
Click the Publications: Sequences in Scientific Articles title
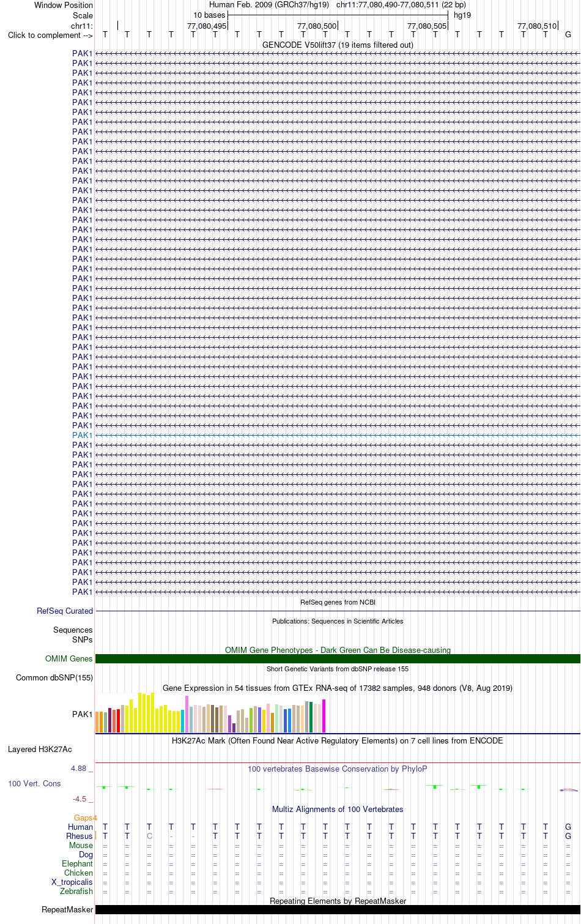[x=338, y=621]
